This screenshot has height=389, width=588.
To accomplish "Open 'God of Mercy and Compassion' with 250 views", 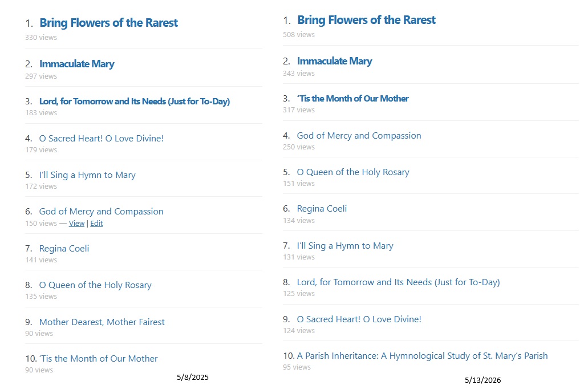I will (x=359, y=136).
